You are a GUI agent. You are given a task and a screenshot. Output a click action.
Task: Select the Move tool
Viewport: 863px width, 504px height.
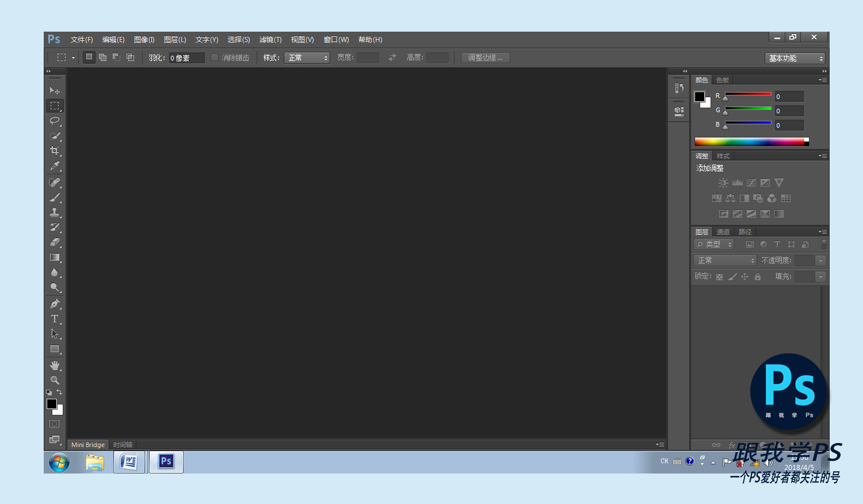pyautogui.click(x=55, y=90)
